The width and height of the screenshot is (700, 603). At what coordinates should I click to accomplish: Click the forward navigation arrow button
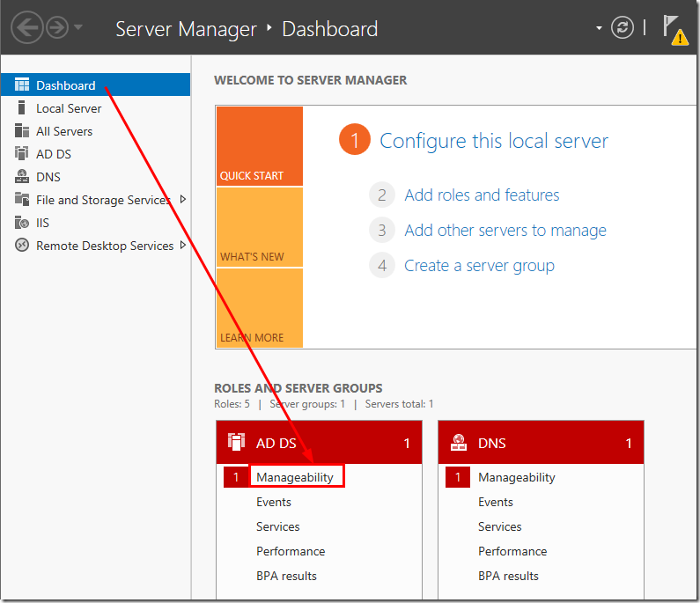click(x=57, y=28)
